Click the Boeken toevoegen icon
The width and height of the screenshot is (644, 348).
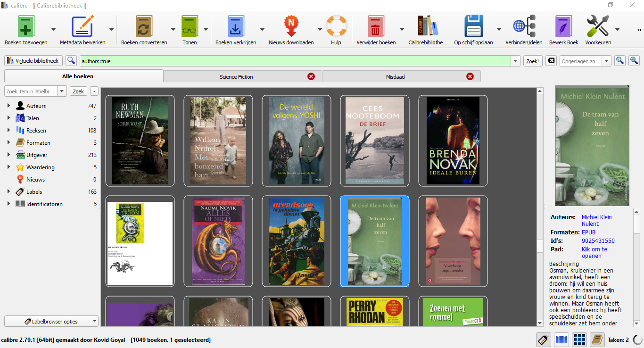pyautogui.click(x=26, y=26)
